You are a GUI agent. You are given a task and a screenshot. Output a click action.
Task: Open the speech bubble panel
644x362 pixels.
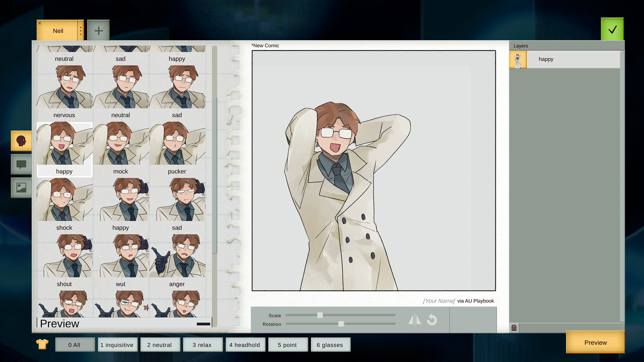(x=21, y=165)
